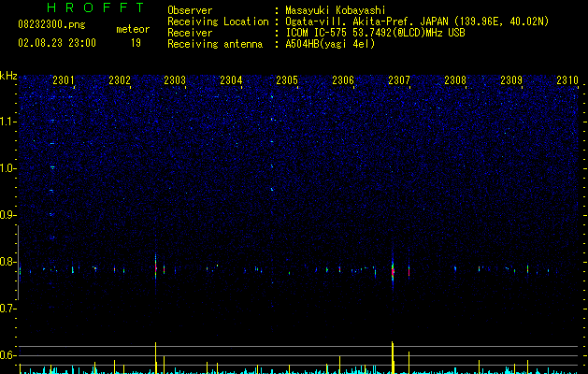
Task: Select the antenna value A504HB(yagi 4el)
Action: 330,44
